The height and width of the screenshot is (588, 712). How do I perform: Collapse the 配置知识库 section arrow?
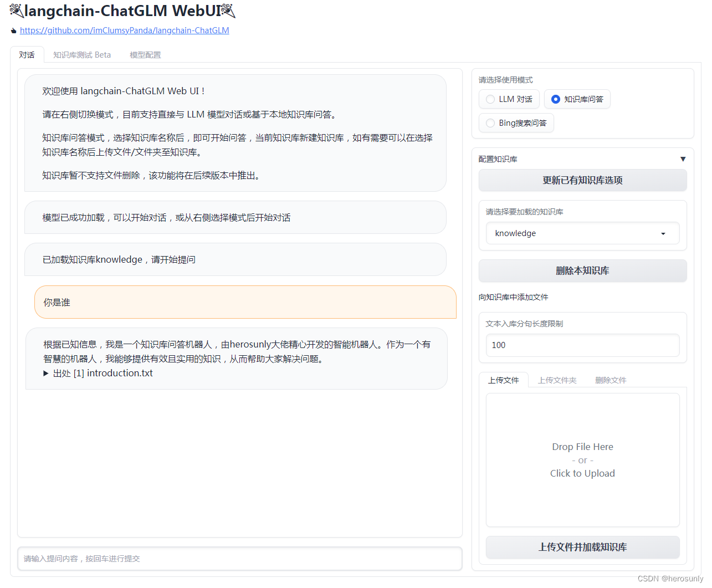(x=683, y=159)
